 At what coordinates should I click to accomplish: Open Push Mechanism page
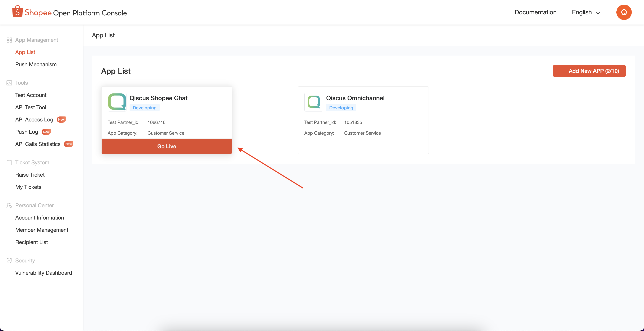click(x=36, y=64)
